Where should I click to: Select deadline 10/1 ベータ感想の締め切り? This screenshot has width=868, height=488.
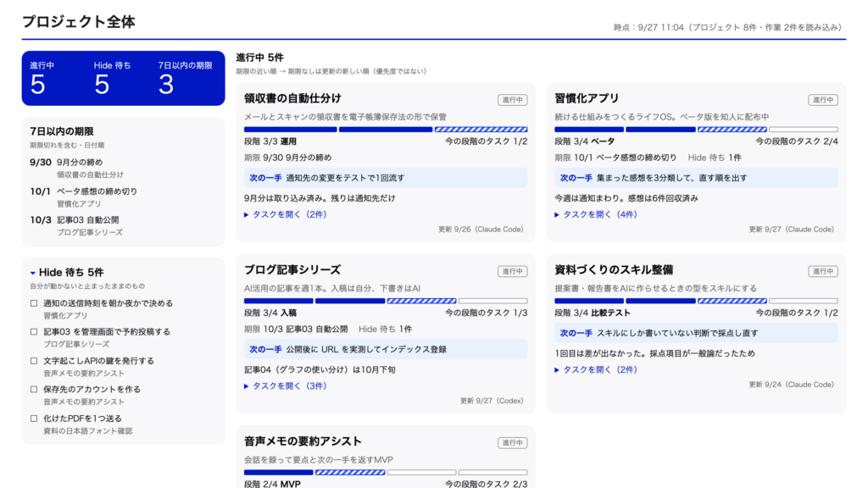point(84,197)
